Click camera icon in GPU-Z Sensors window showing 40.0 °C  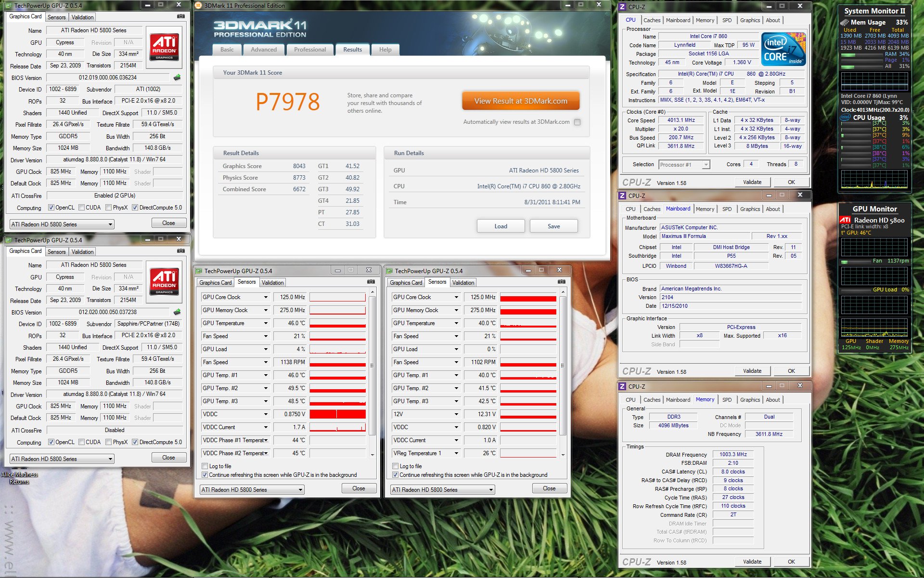coord(562,282)
